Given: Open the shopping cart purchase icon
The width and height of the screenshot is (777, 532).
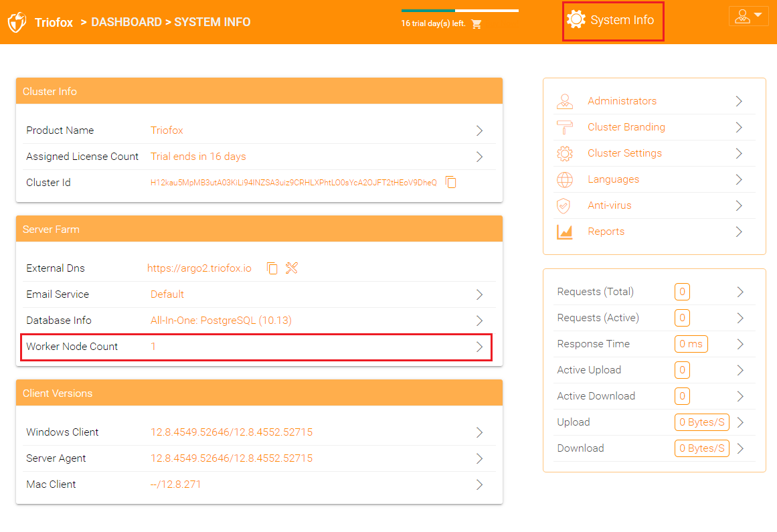Looking at the screenshot, I should (477, 24).
